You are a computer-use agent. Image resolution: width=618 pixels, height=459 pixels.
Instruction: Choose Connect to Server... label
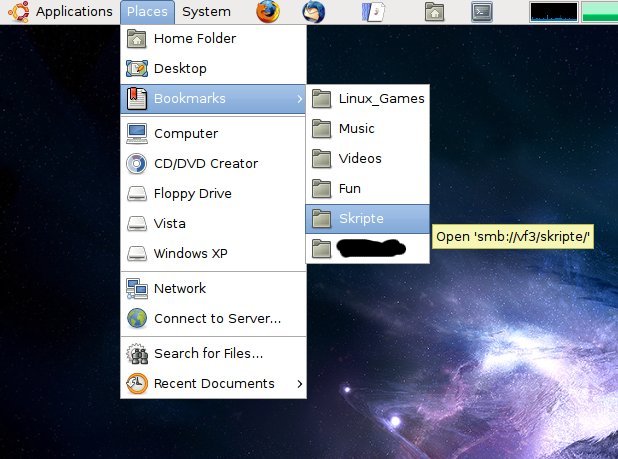coord(217,318)
